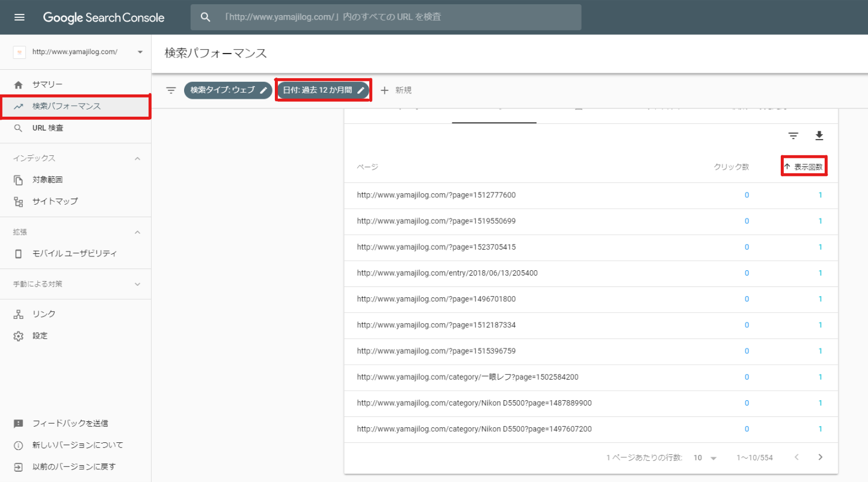Click the ページ column header
The height and width of the screenshot is (482, 868).
pyautogui.click(x=368, y=167)
